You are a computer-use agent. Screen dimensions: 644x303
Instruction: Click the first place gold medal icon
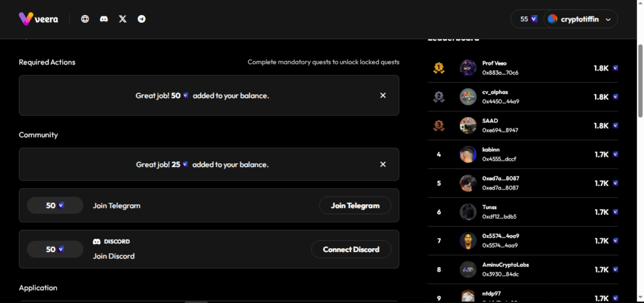439,67
